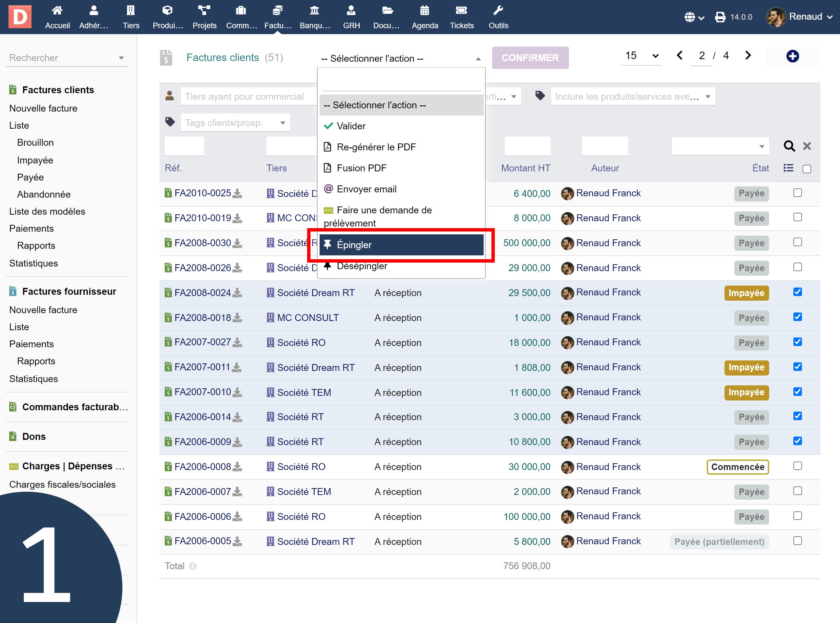Uncheck the FA2008-0018 row checkbox

[x=797, y=317]
